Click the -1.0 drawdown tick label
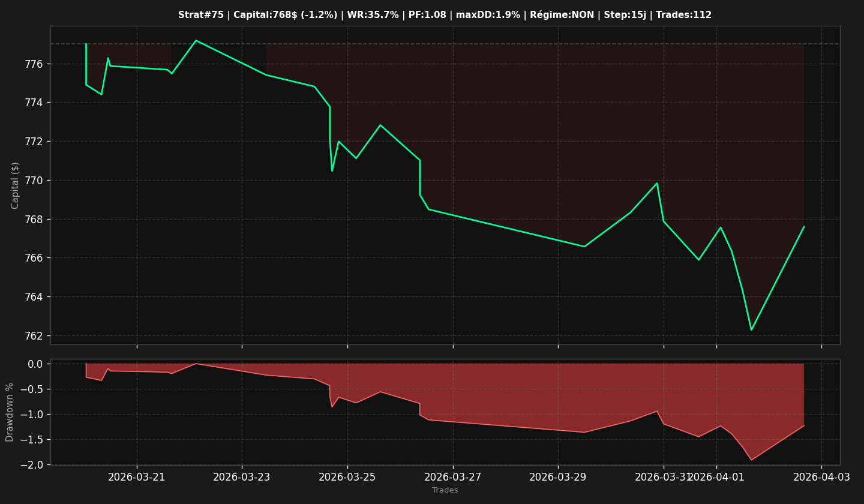Viewport: 864px width, 504px height. click(x=32, y=415)
